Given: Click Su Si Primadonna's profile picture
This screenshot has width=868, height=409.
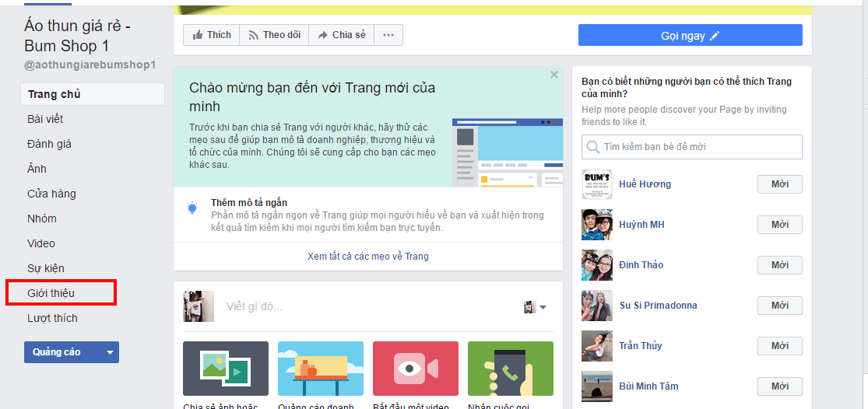Looking at the screenshot, I should [597, 305].
